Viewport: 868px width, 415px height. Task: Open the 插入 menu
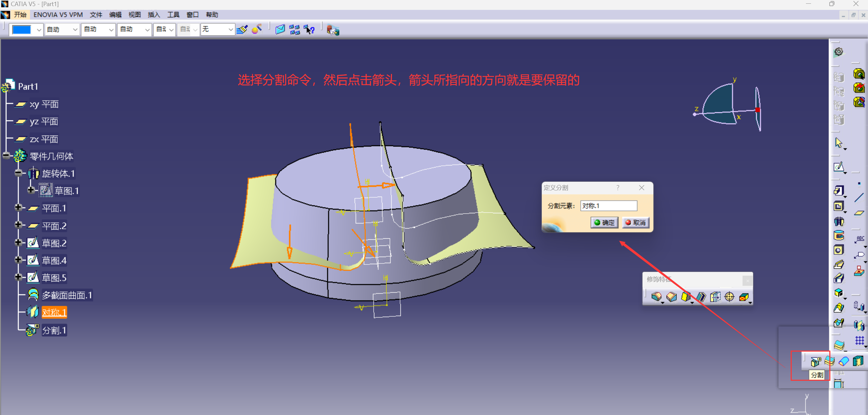click(x=154, y=15)
